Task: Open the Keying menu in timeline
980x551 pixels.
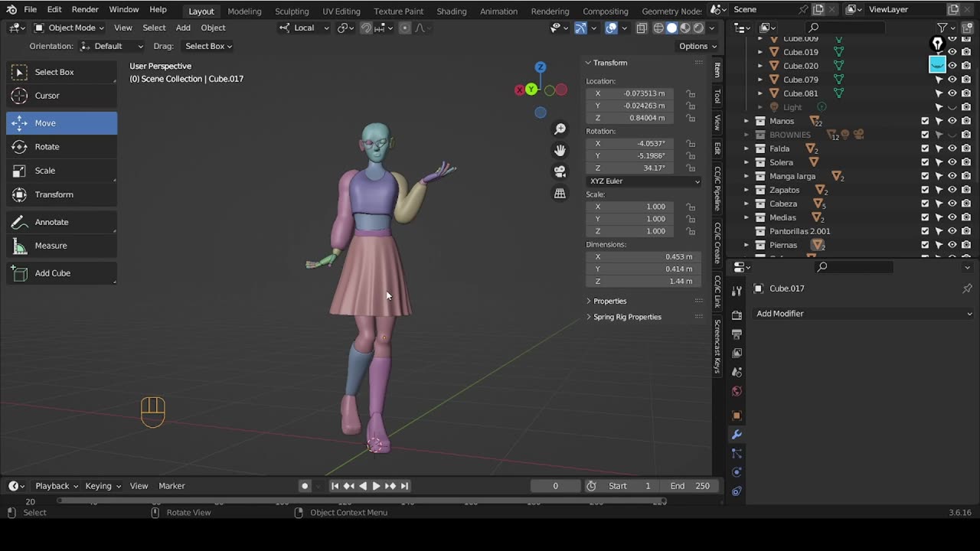Action: [102, 486]
